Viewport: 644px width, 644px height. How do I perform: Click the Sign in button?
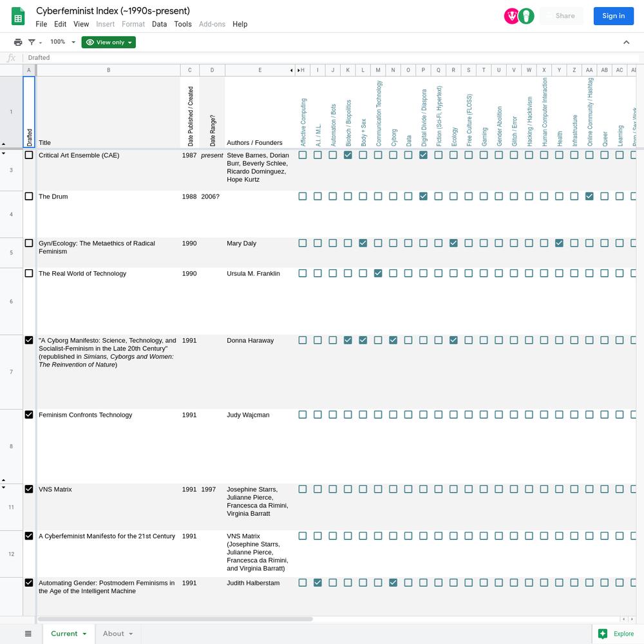click(x=613, y=16)
